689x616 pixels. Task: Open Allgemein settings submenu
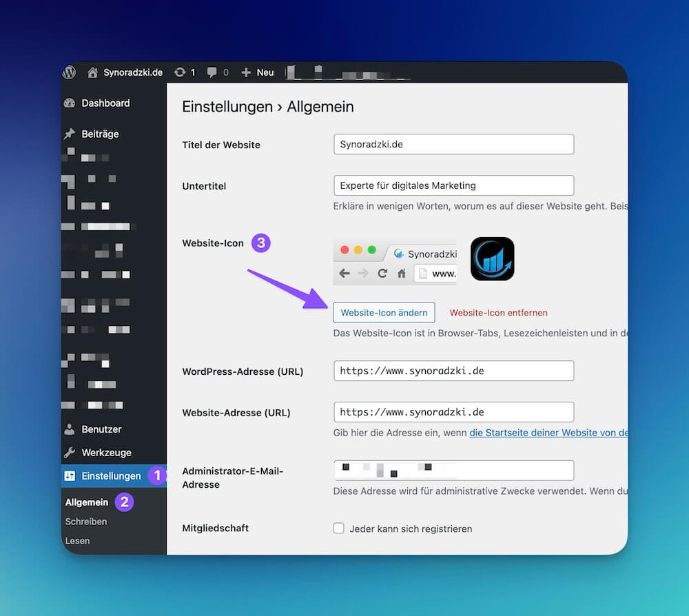(x=87, y=502)
